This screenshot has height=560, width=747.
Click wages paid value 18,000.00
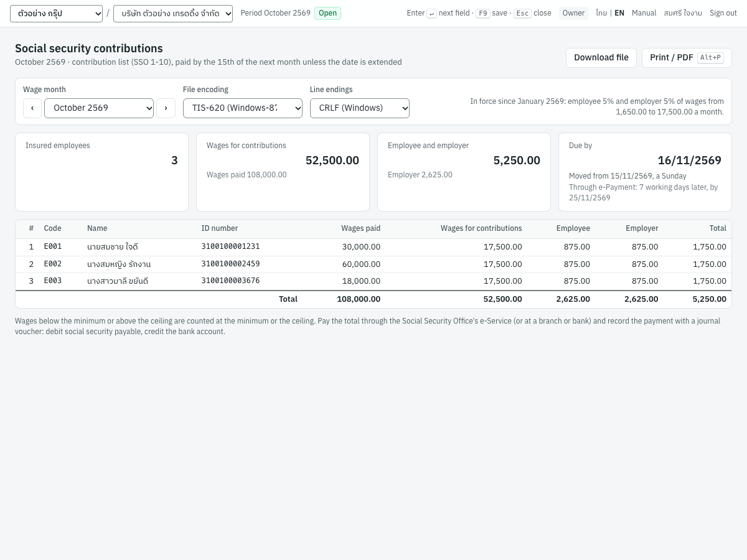click(x=361, y=281)
